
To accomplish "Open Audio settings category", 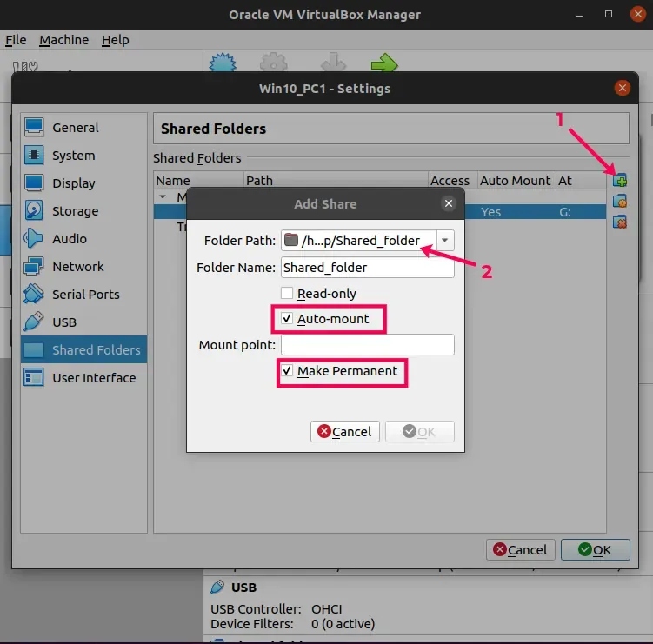I will tap(83, 239).
